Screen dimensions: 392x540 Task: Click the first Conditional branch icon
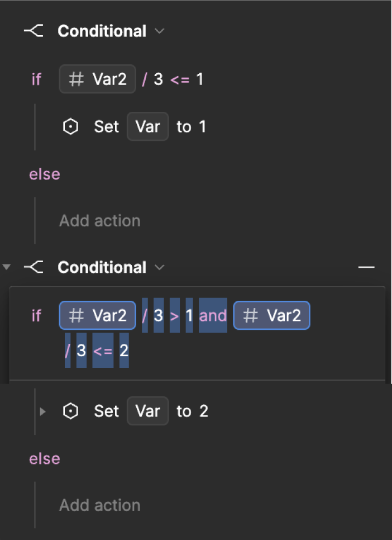[34, 31]
